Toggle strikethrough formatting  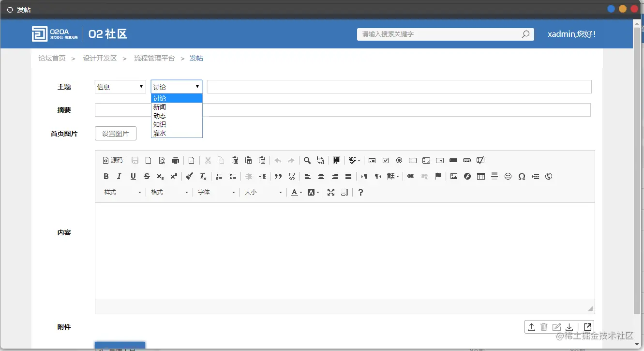[x=147, y=176]
